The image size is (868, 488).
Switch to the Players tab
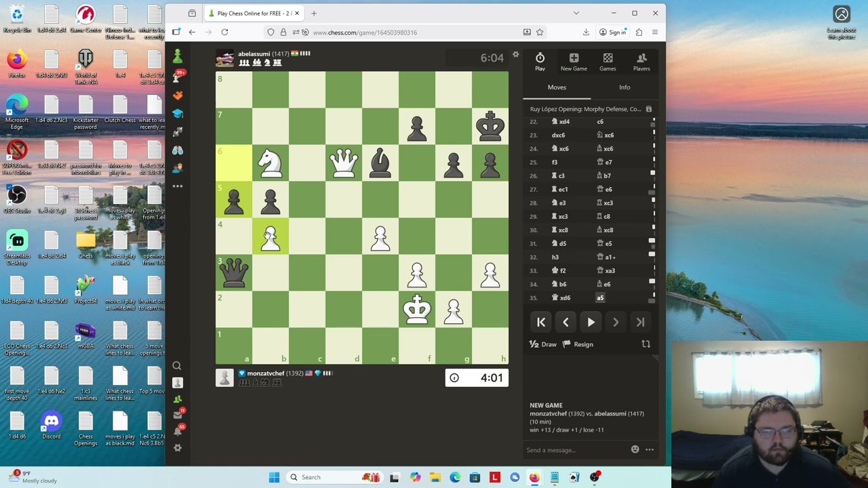[x=642, y=61]
